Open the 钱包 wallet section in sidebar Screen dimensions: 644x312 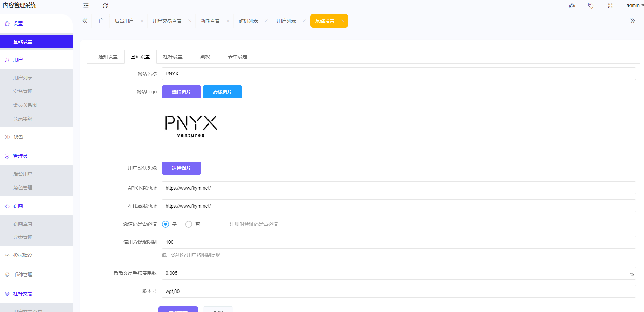(18, 137)
